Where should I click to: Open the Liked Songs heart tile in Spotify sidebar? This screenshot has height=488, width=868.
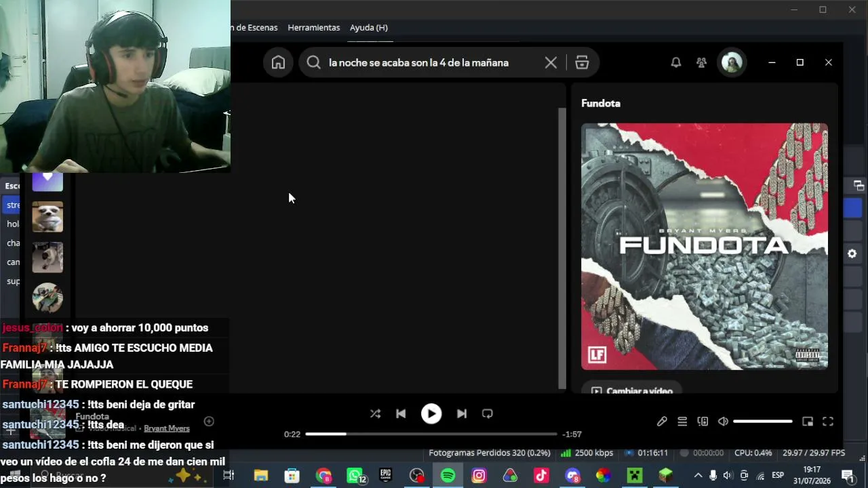click(x=47, y=182)
